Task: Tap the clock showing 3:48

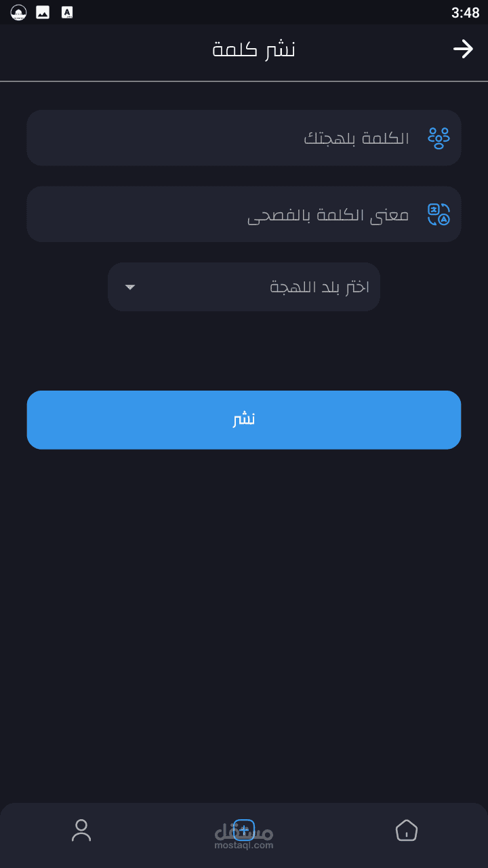Action: tap(465, 13)
